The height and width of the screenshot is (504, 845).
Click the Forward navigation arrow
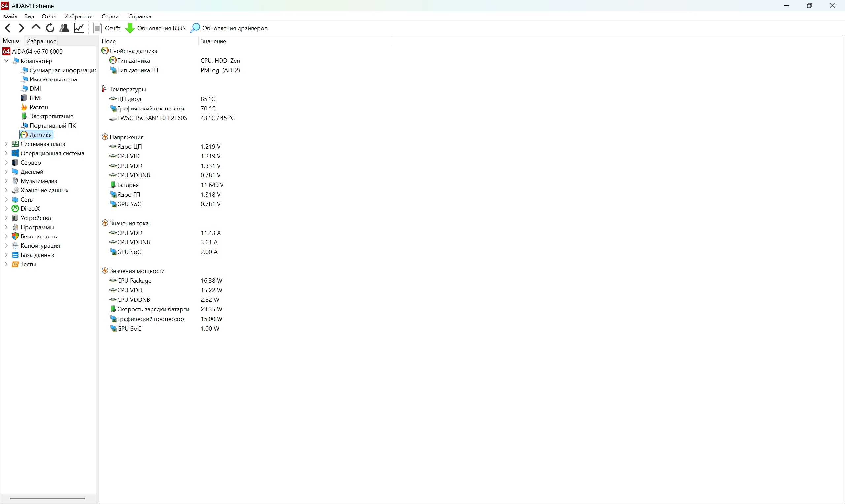tap(21, 28)
